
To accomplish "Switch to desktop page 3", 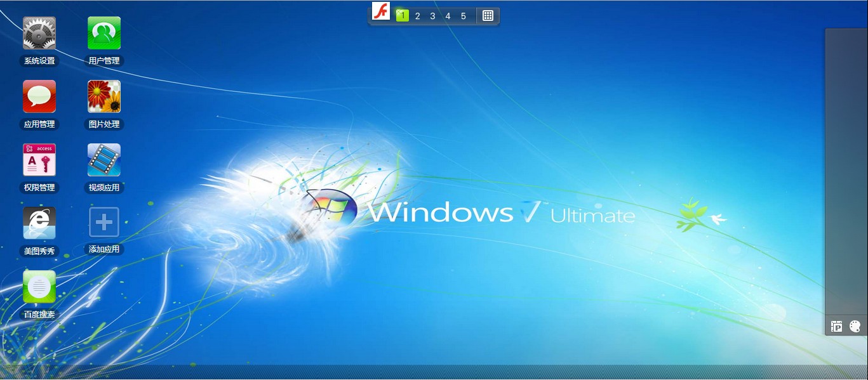I will click(x=433, y=16).
